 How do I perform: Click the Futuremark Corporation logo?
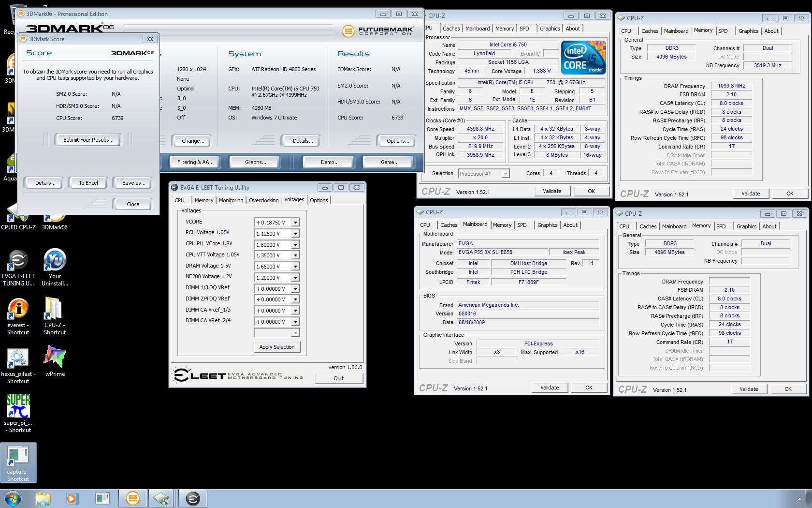point(378,31)
